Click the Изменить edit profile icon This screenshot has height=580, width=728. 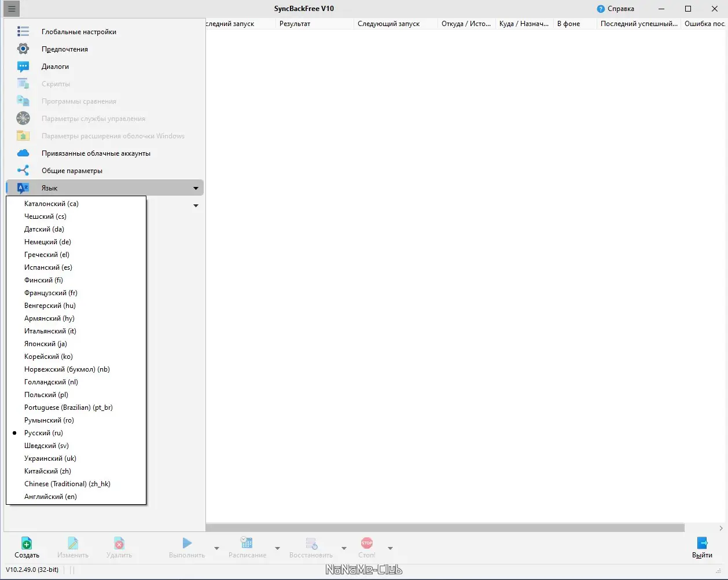click(x=73, y=543)
